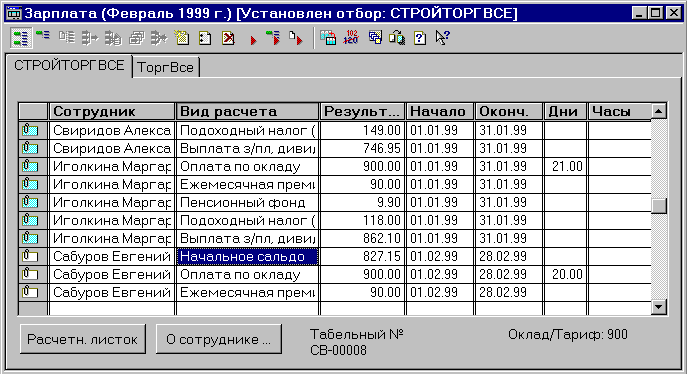Screen dimensions: 687x374
Task: Click the row icon for Свиридов Подоходный налог
Action: click(x=30, y=130)
